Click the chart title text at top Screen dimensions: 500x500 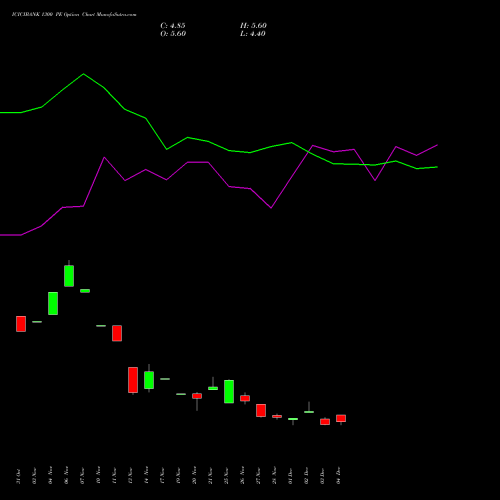pos(74,15)
